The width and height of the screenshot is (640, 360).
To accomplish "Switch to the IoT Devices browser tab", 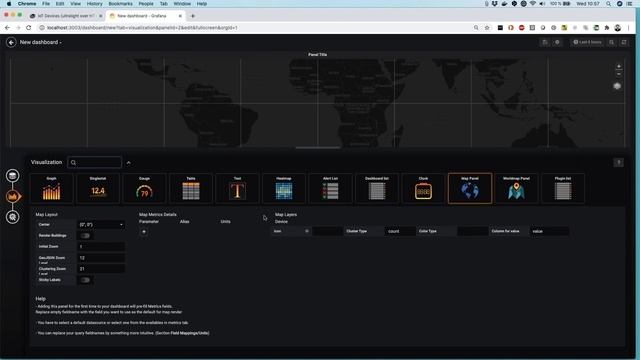I will click(x=65, y=16).
